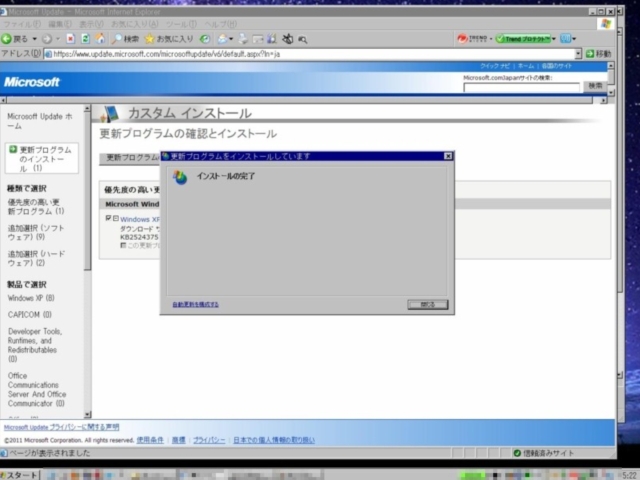Click the last small magnifier toolbar icon
This screenshot has width=640, height=480.
(x=302, y=39)
